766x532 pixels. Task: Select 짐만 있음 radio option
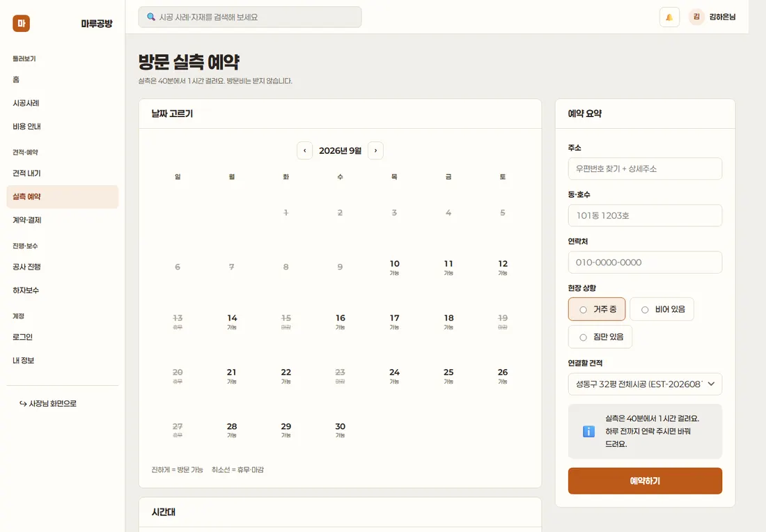600,337
